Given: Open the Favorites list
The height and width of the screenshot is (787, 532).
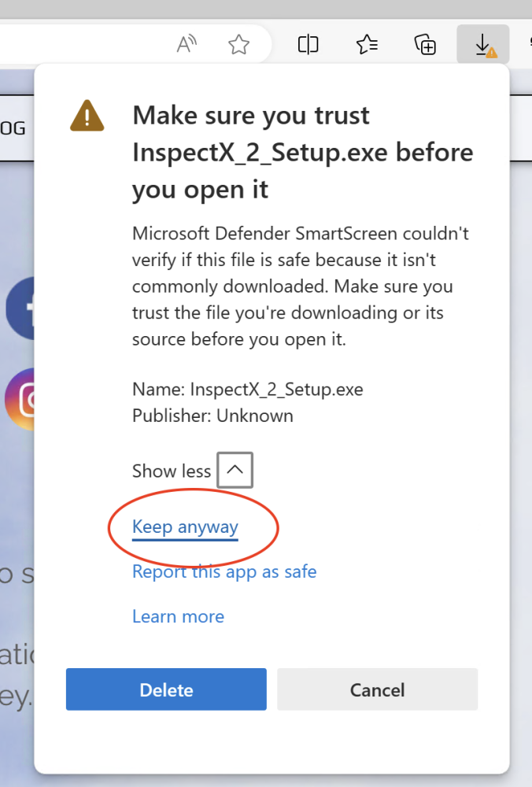Looking at the screenshot, I should 366,44.
